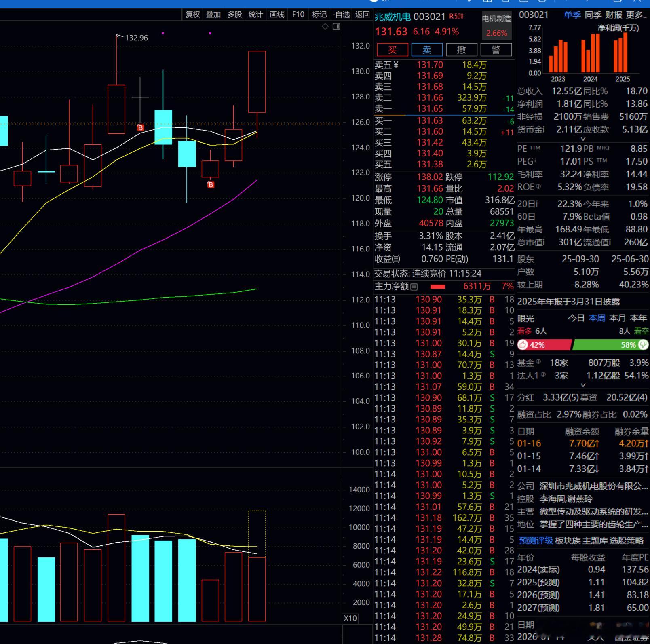
Task: Click the 看多 bullish vote label
Action: pos(525,331)
